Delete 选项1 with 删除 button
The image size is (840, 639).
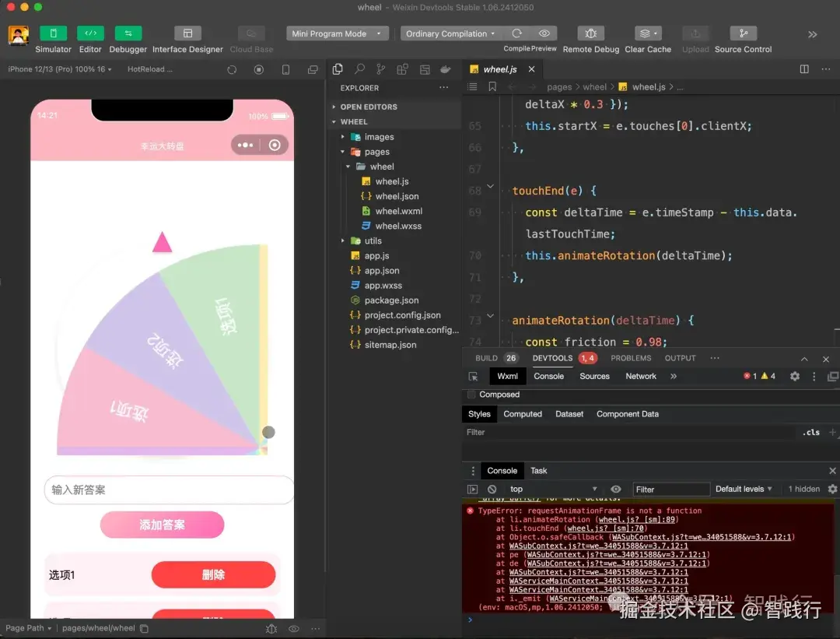pos(213,574)
